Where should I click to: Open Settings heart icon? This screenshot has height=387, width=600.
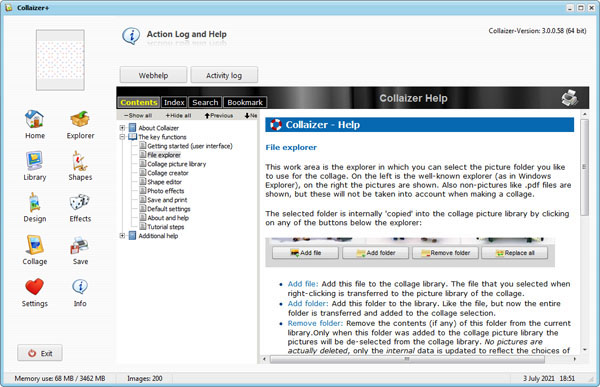coord(34,287)
